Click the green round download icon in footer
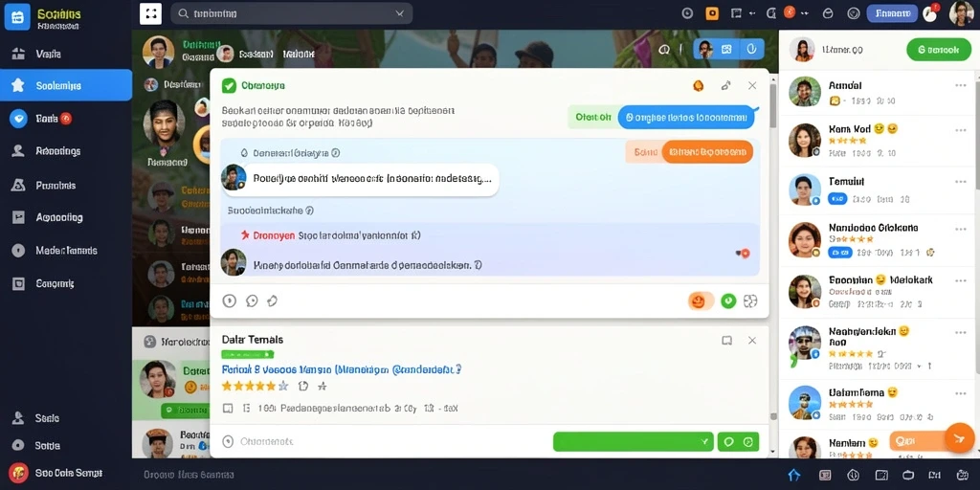Image resolution: width=980 pixels, height=490 pixels. coord(728,301)
